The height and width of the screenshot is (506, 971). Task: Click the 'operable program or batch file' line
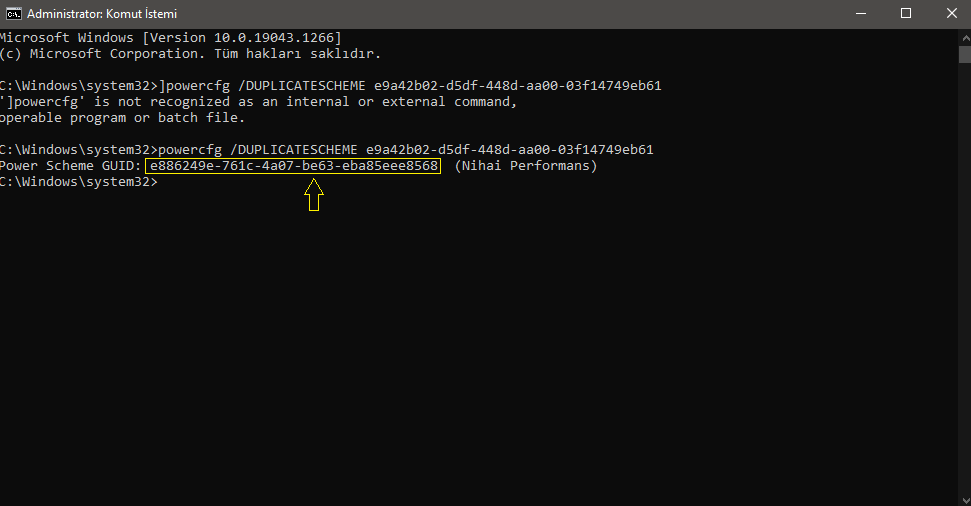tap(123, 118)
